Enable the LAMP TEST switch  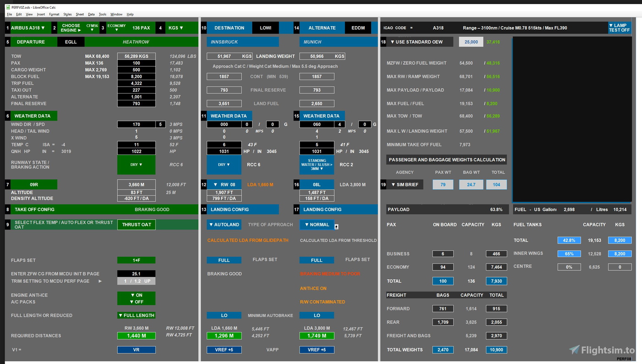coord(620,28)
